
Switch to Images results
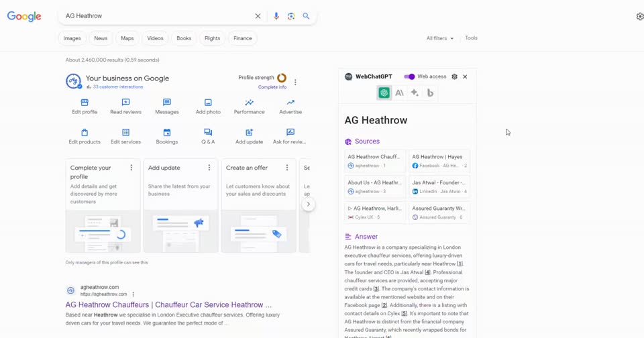72,38
